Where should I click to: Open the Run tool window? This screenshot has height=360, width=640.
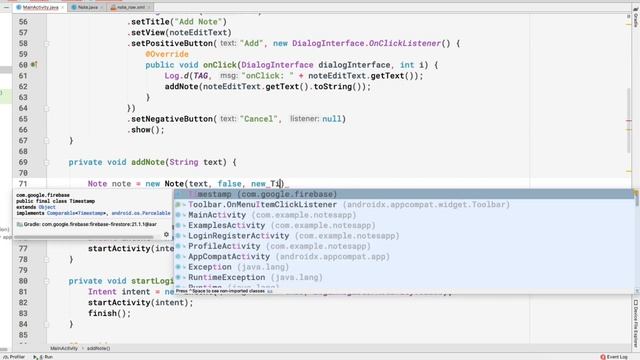point(43,357)
